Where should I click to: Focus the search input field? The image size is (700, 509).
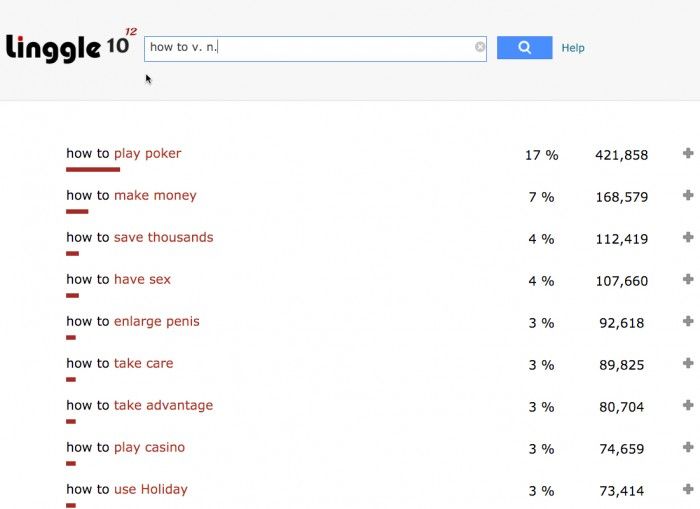click(x=310, y=47)
